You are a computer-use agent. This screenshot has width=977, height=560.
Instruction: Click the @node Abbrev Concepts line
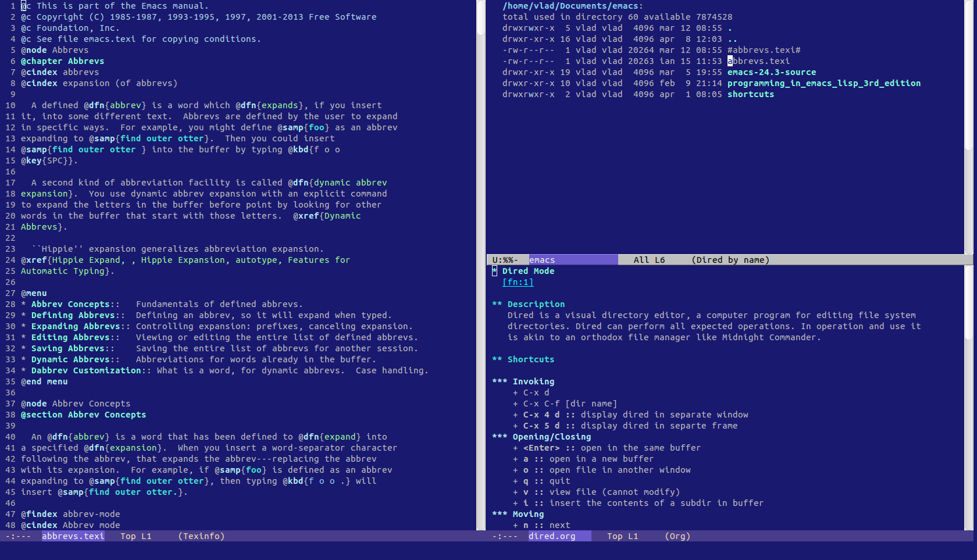tap(76, 404)
